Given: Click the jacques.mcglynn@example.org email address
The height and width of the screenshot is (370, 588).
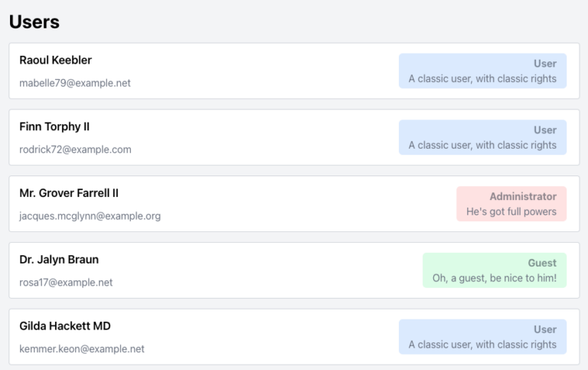Looking at the screenshot, I should point(90,216).
